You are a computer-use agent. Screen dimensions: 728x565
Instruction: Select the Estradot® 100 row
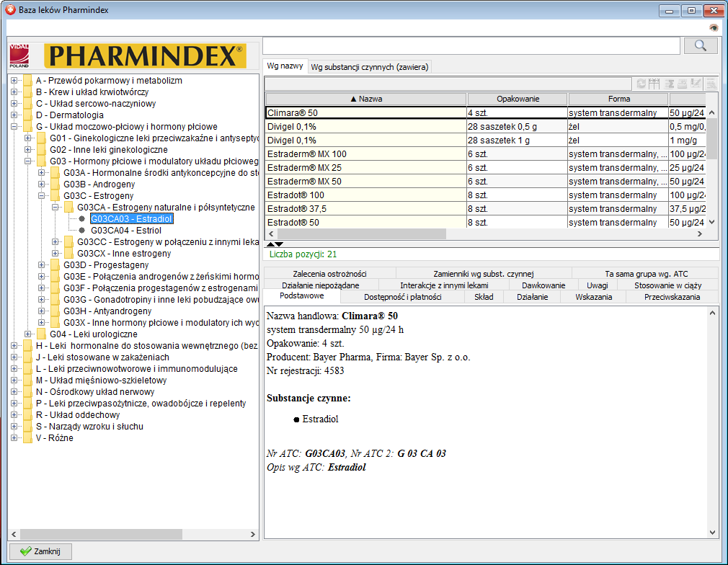(x=486, y=195)
